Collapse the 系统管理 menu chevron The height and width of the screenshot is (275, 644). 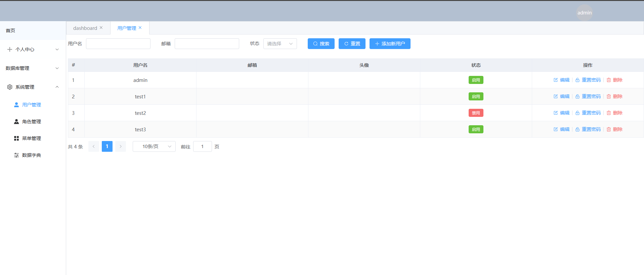tap(57, 87)
